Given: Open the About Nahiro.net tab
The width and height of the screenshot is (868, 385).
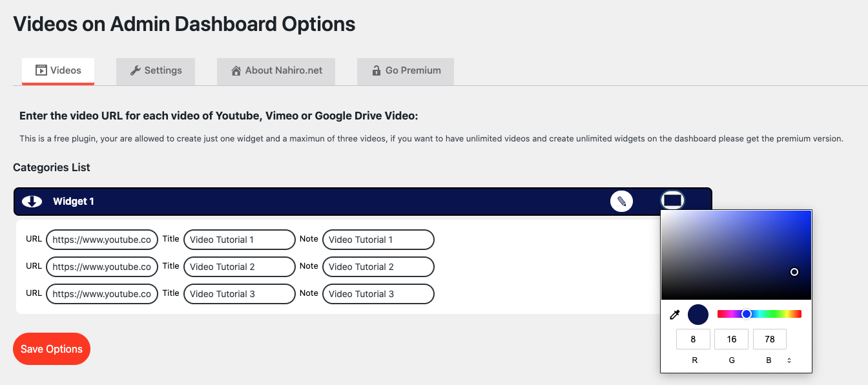Looking at the screenshot, I should 276,70.
